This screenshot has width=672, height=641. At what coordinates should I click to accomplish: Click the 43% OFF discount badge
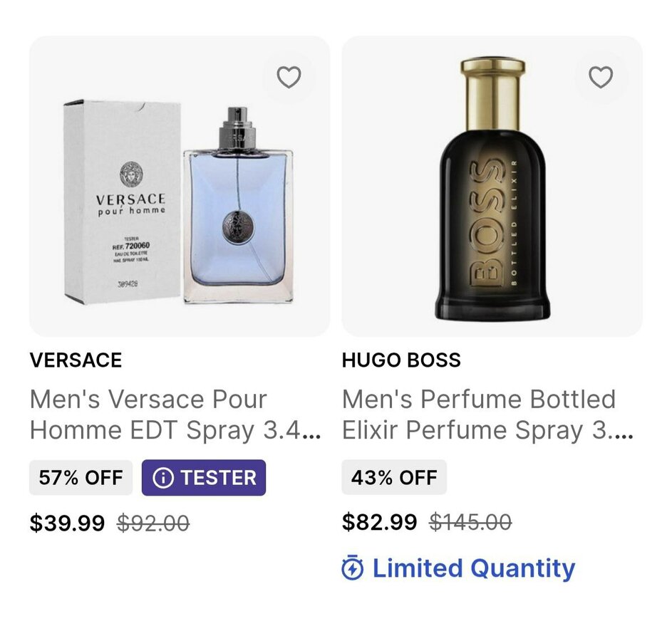(x=394, y=478)
